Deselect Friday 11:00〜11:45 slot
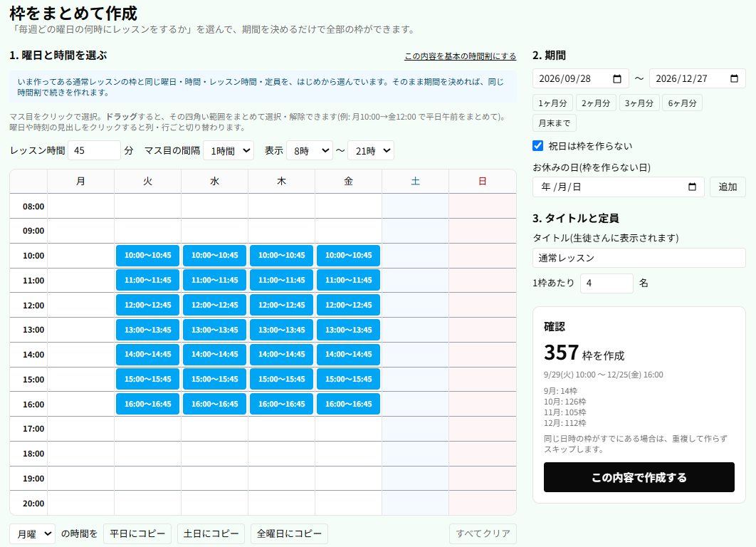Viewport: 756px width, 547px height. point(349,280)
